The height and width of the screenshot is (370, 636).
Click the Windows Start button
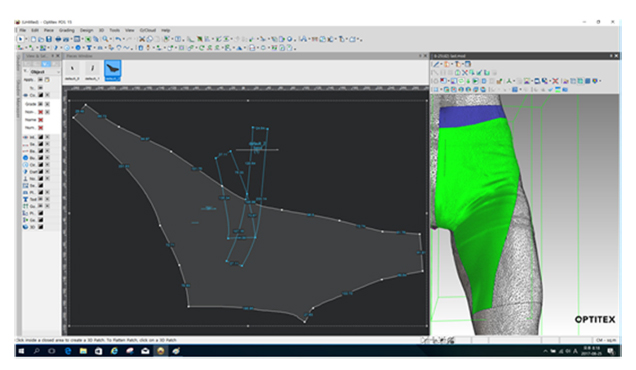click(21, 351)
